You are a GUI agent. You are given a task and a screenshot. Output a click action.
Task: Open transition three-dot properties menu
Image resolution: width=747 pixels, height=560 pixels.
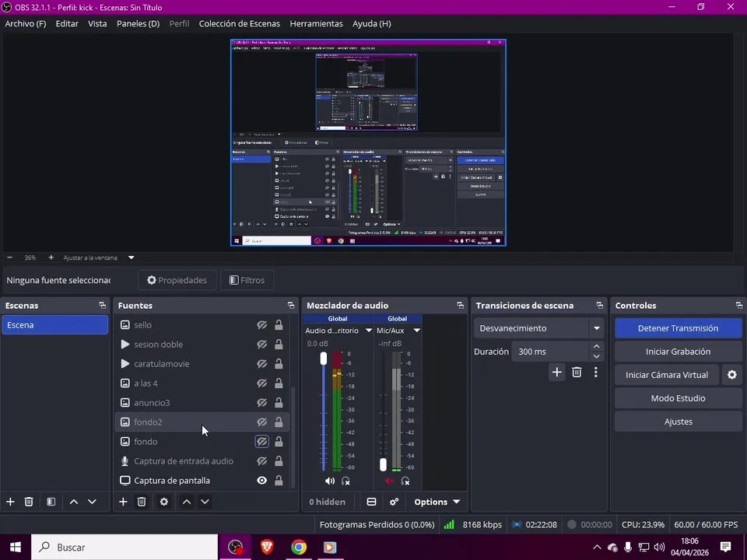(595, 372)
